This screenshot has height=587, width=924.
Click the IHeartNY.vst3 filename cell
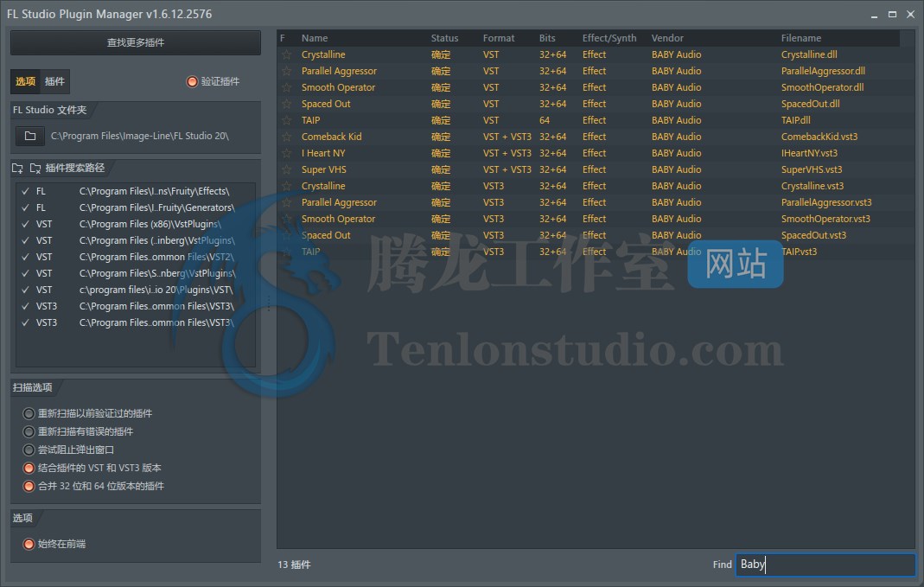pos(809,154)
